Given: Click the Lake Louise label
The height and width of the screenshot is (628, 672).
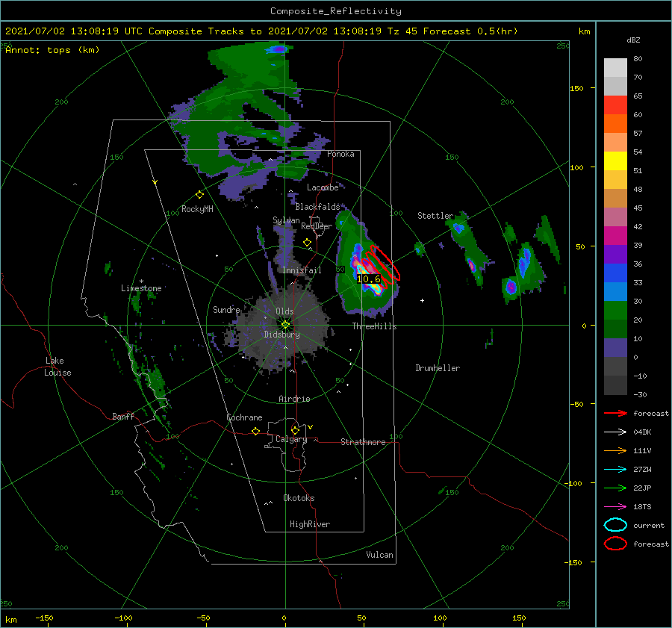Looking at the screenshot, I should coord(57,367).
